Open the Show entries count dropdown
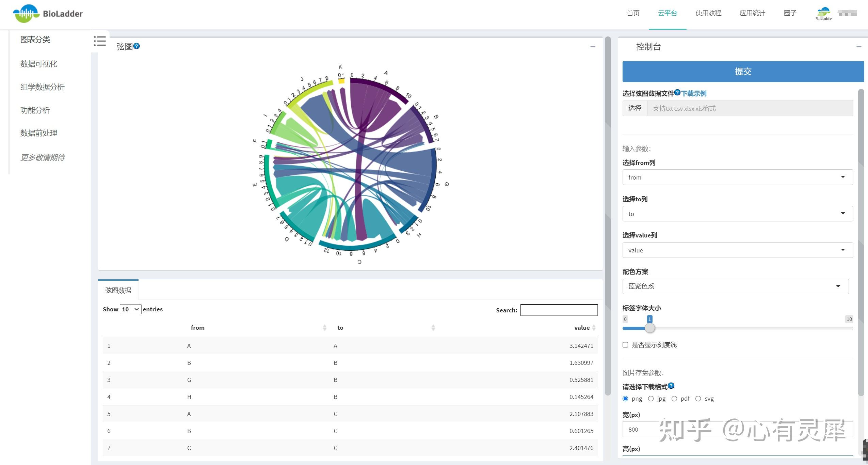868x465 pixels. click(x=130, y=309)
